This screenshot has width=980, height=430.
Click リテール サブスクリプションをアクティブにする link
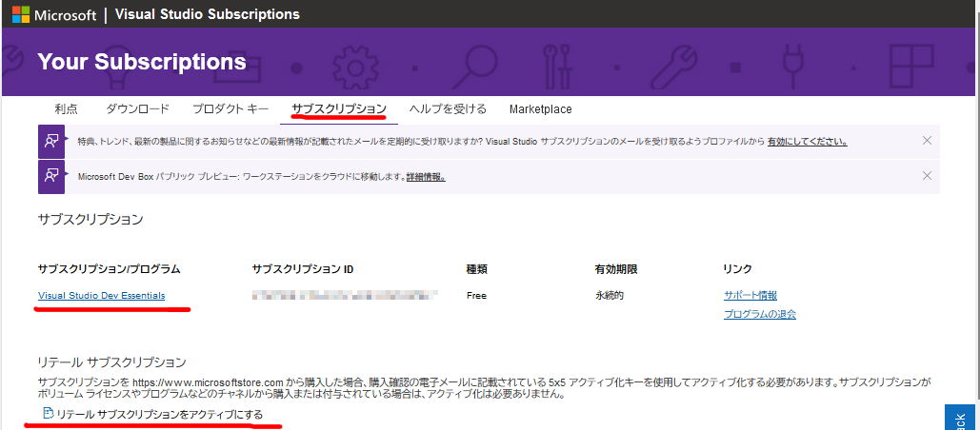(x=159, y=414)
